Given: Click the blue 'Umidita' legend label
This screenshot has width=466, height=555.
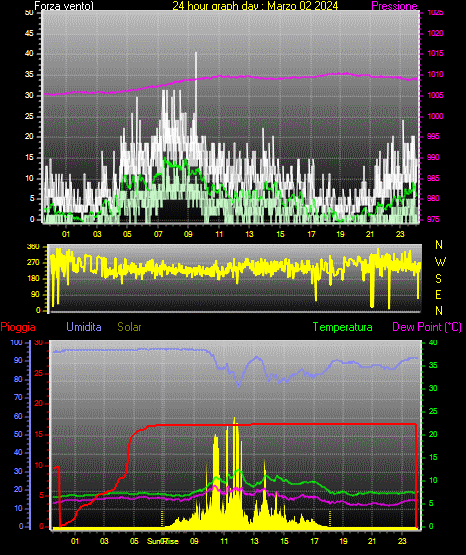Looking at the screenshot, I should (x=84, y=327).
